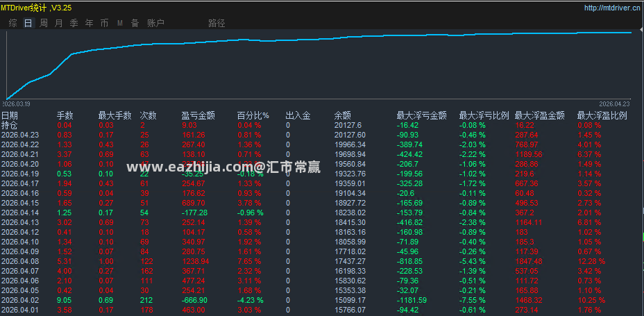The height and width of the screenshot is (316, 644).
Task: Click lots value 9.05
Action: (x=64, y=301)
